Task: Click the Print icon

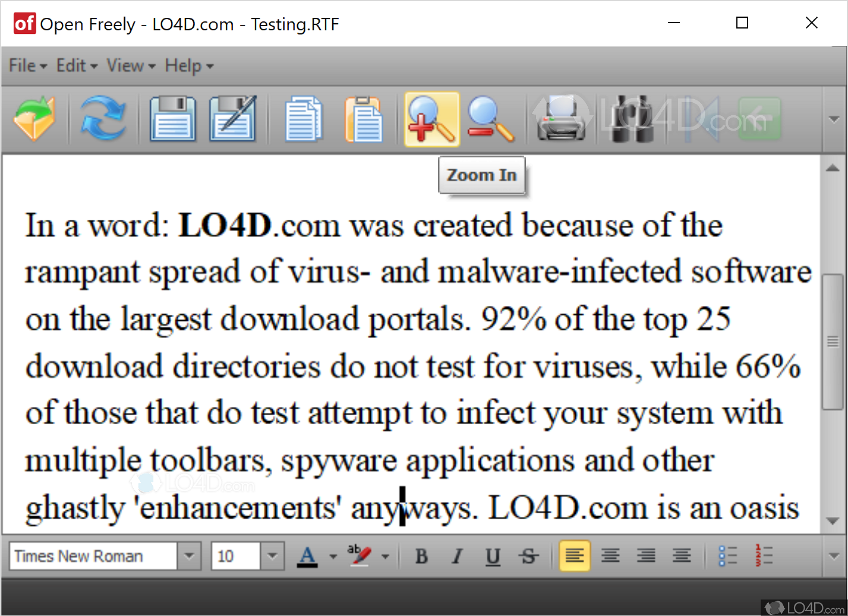Action: 561,118
